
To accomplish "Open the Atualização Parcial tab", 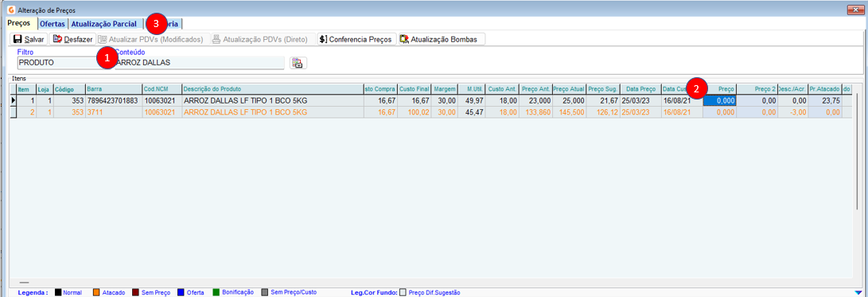I will click(x=105, y=24).
